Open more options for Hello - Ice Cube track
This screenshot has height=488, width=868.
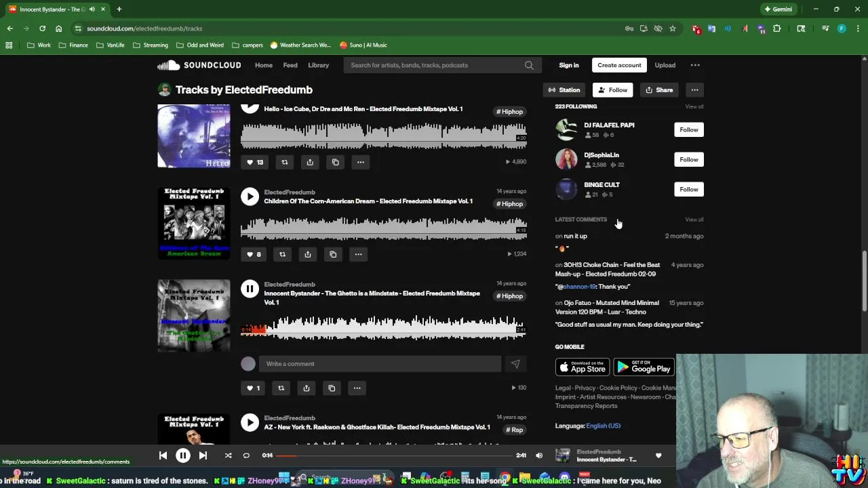[360, 162]
